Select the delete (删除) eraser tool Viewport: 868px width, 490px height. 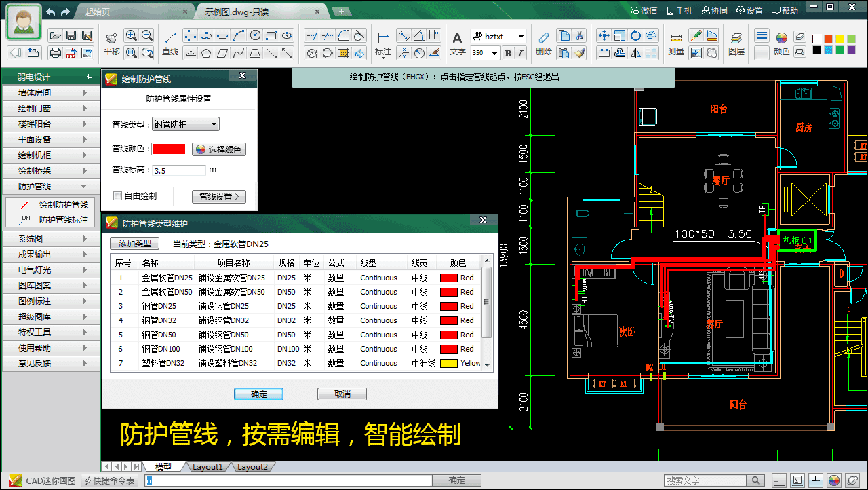tap(543, 43)
